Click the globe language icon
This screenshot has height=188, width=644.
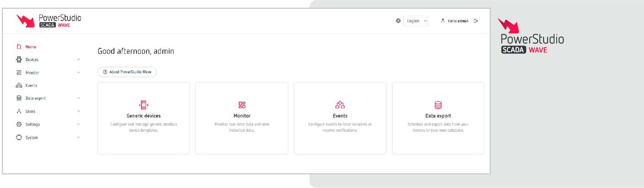(x=398, y=21)
